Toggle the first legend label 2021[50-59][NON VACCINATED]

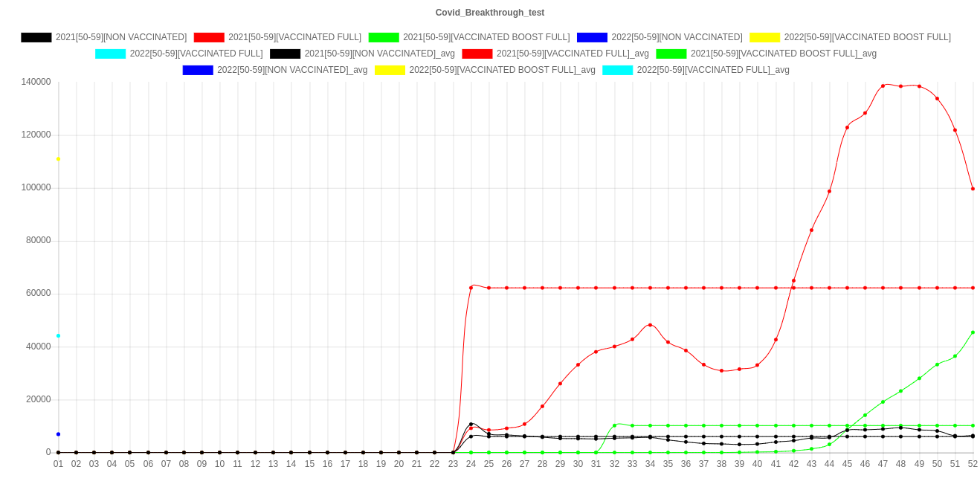pos(121,37)
